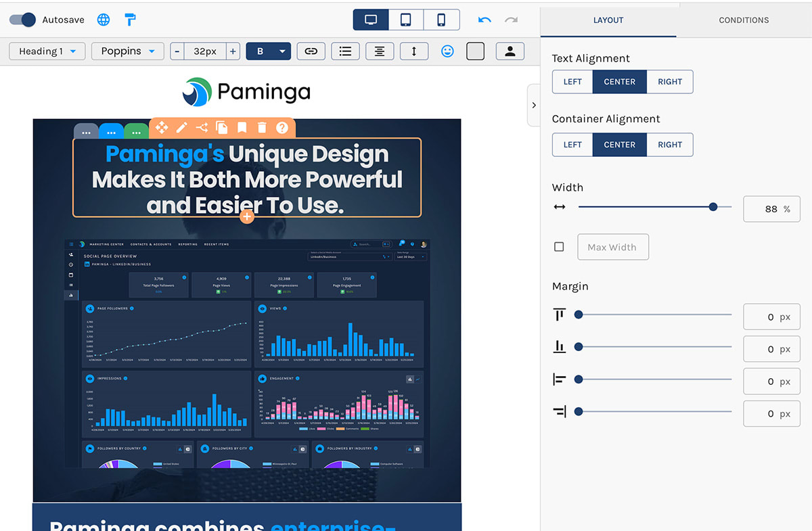This screenshot has width=812, height=531.
Task: Enable the Max Width checkbox
Action: point(559,247)
